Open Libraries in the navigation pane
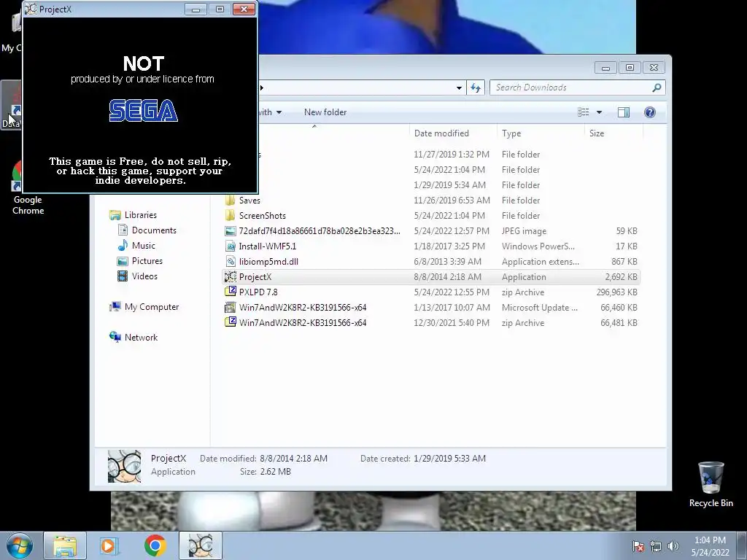 (x=140, y=215)
